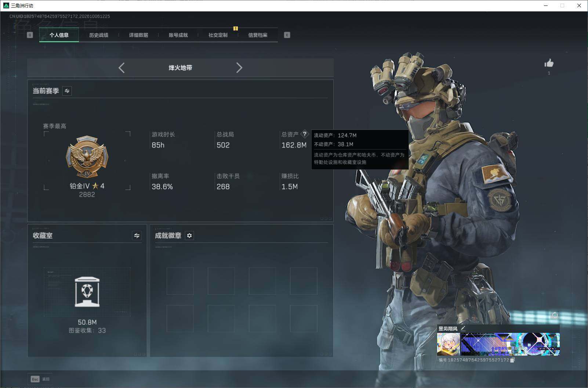Open the 社交定制 tab

tap(218, 35)
